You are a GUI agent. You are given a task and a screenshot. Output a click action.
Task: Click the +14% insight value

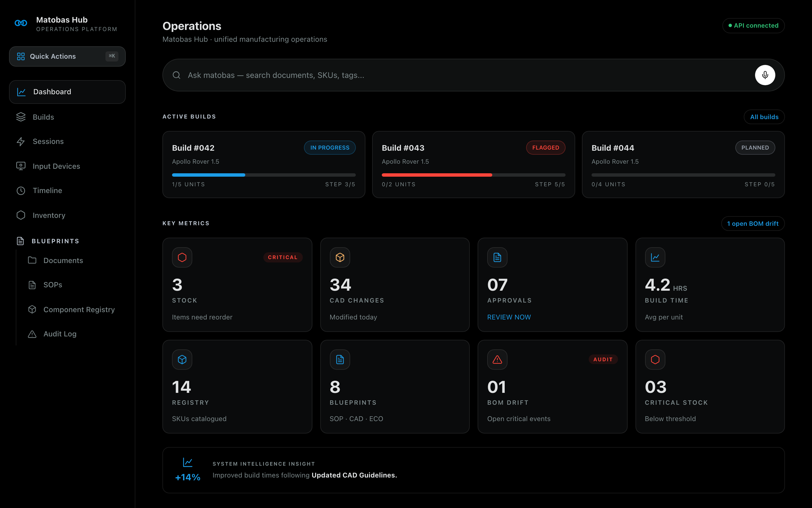click(187, 478)
